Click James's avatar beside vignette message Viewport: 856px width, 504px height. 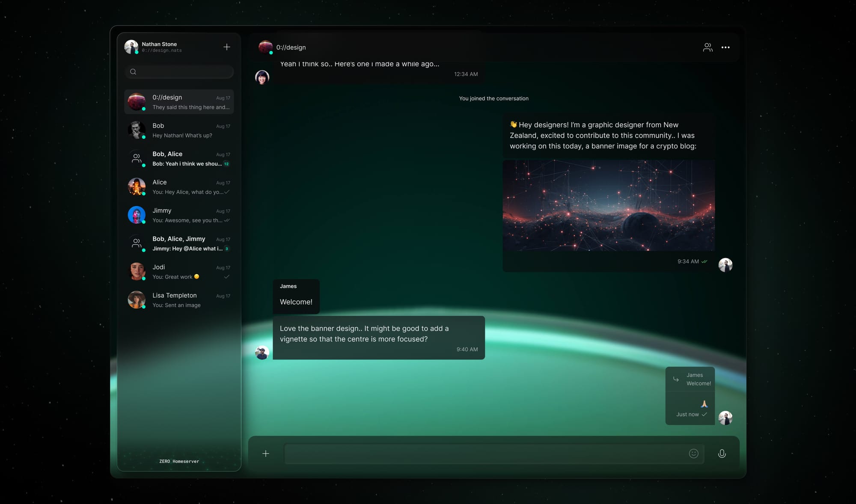click(x=262, y=353)
